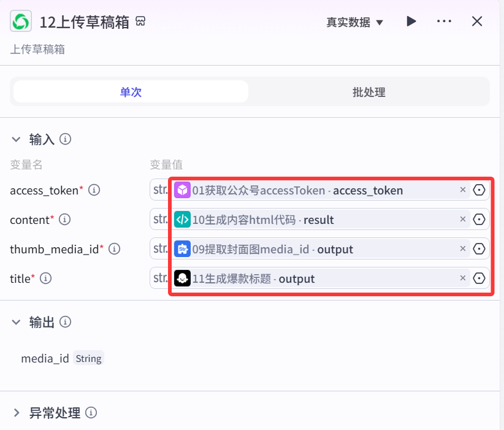Click the 11生成爆款标题 · output value field
This screenshot has height=430, width=504.
pos(321,278)
